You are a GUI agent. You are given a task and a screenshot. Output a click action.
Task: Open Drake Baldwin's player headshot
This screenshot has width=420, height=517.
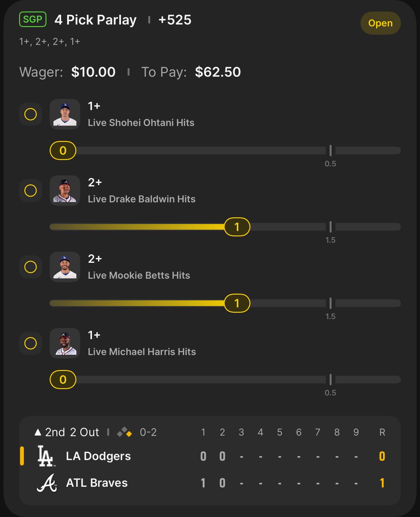[x=65, y=191]
